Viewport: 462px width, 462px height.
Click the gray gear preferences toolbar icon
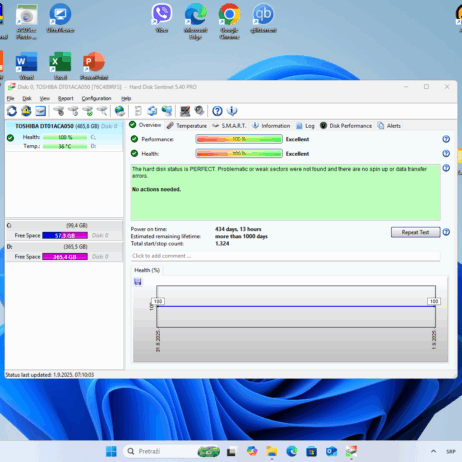pos(199,111)
